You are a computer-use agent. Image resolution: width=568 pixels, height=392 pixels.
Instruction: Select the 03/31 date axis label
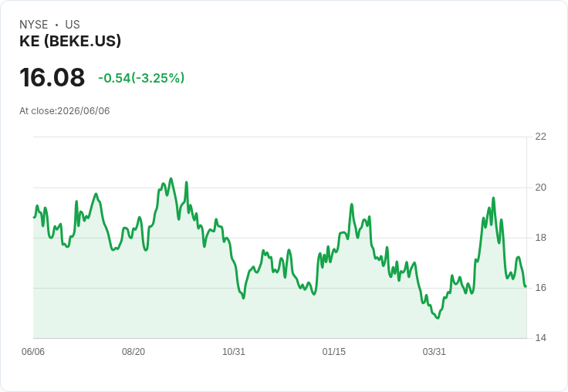tap(434, 351)
